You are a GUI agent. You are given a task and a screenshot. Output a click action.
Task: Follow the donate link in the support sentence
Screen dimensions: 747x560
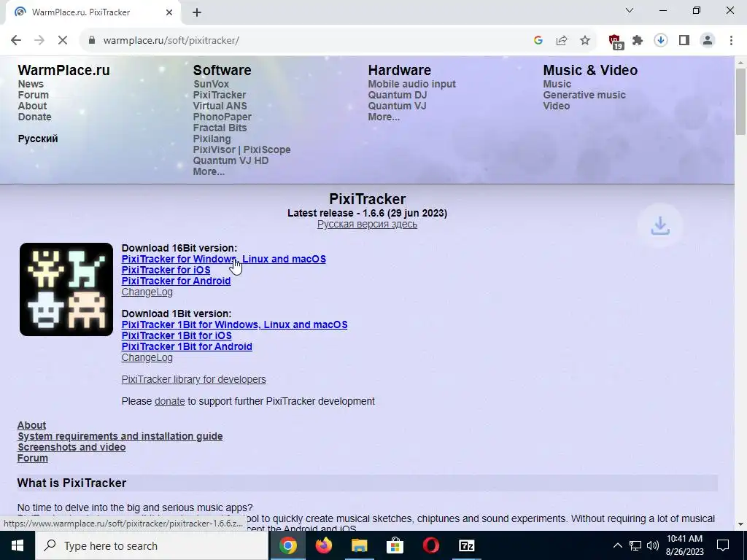[169, 402]
